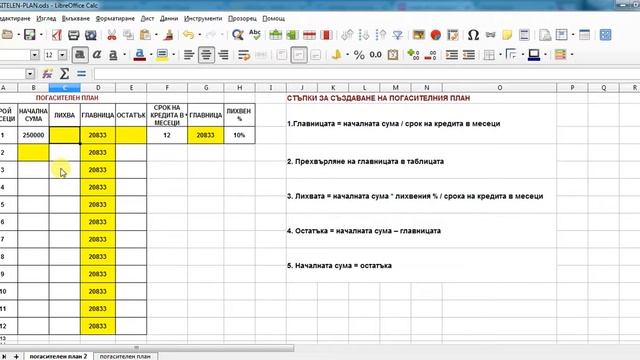This screenshot has width=640, height=360.
Task: Align text left
Action: 189,55
